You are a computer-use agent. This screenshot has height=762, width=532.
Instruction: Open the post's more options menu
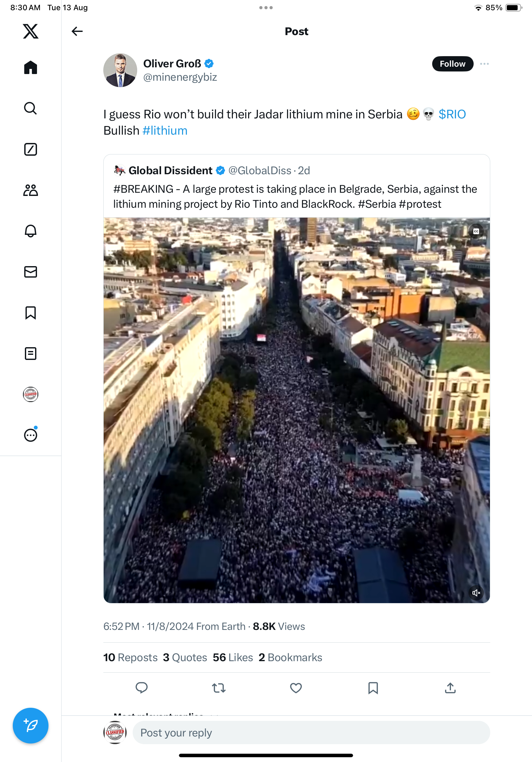tap(484, 64)
